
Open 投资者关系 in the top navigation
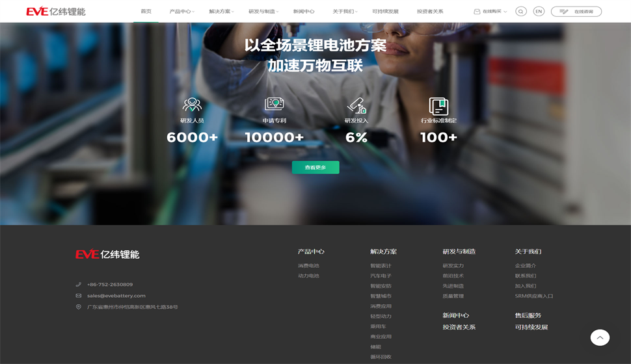pyautogui.click(x=430, y=12)
